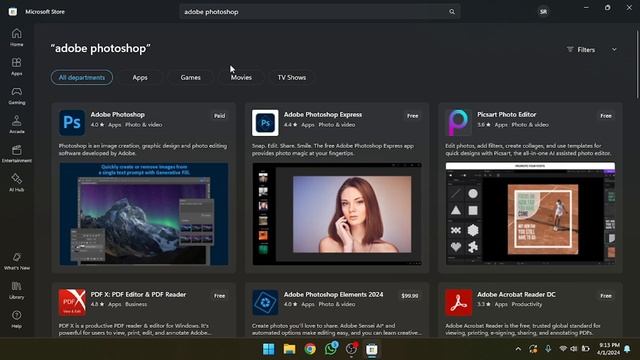Screen dimensions: 640x360
Task: Click the search magnifier icon
Action: coord(452,12)
